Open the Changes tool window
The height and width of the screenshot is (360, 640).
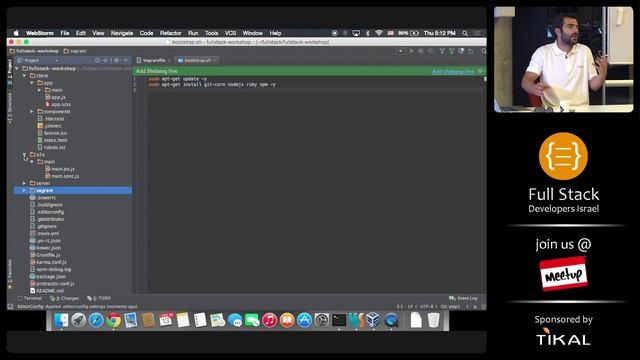64,298
